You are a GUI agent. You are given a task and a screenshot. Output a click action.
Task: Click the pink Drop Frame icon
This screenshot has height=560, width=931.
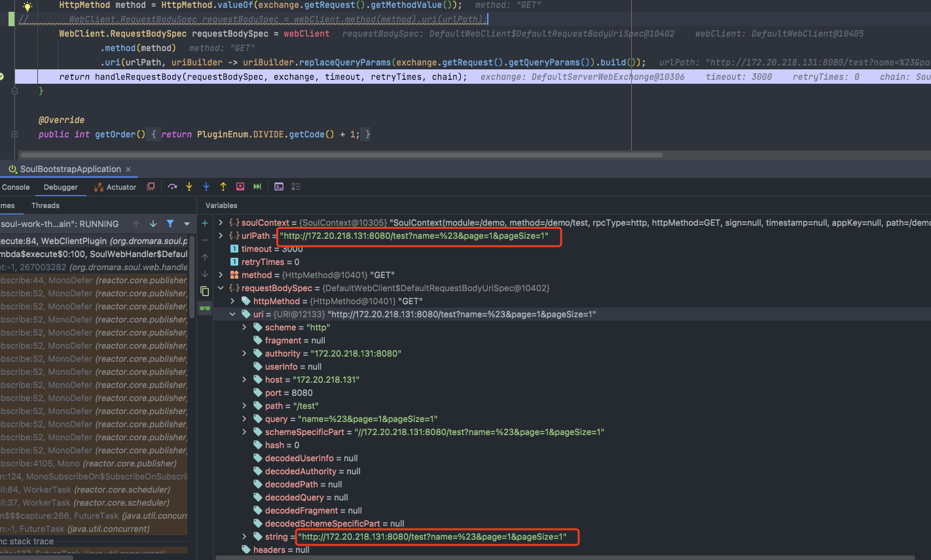point(240,186)
